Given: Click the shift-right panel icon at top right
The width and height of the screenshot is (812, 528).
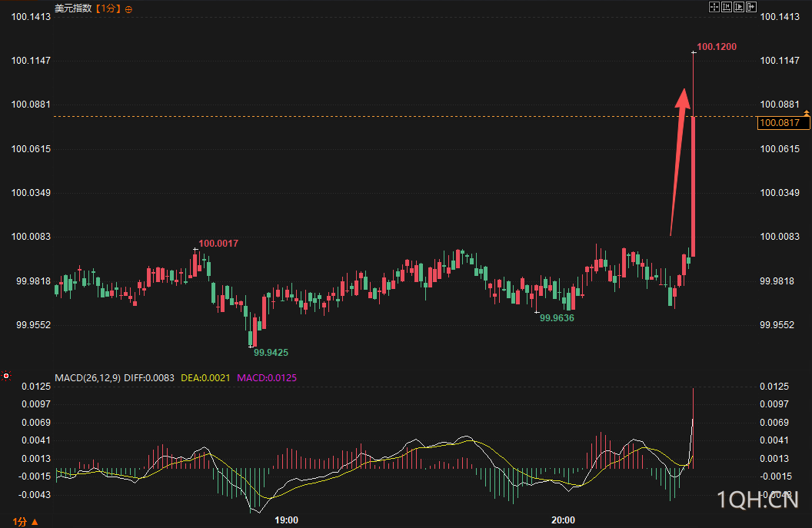Looking at the screenshot, I should [x=751, y=7].
